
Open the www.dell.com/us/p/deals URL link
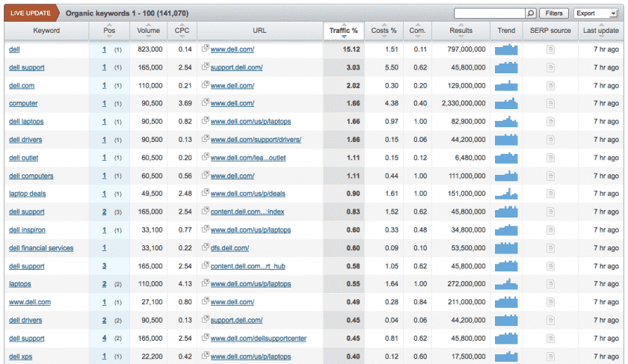point(248,194)
